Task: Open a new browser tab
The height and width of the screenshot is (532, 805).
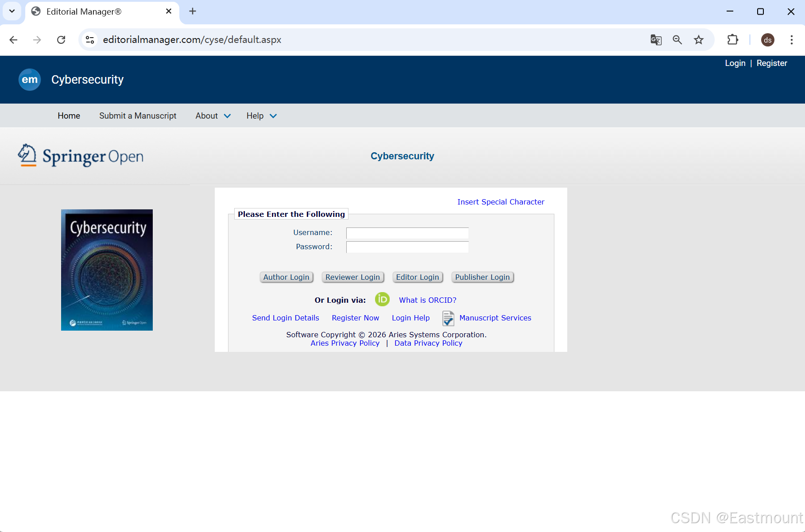Action: [193, 12]
